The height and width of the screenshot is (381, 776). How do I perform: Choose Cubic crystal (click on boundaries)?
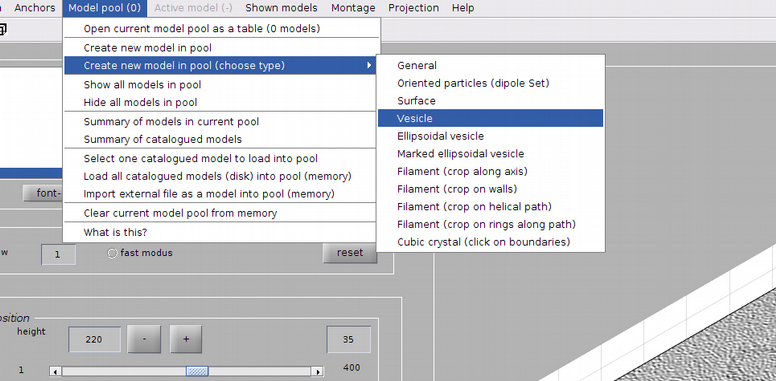[x=490, y=242]
